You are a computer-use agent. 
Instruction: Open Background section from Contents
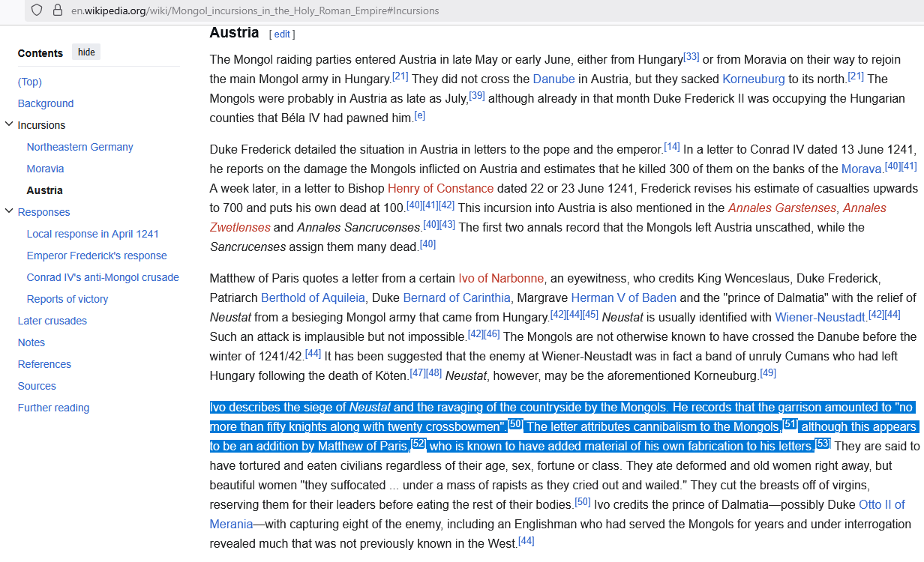(46, 103)
